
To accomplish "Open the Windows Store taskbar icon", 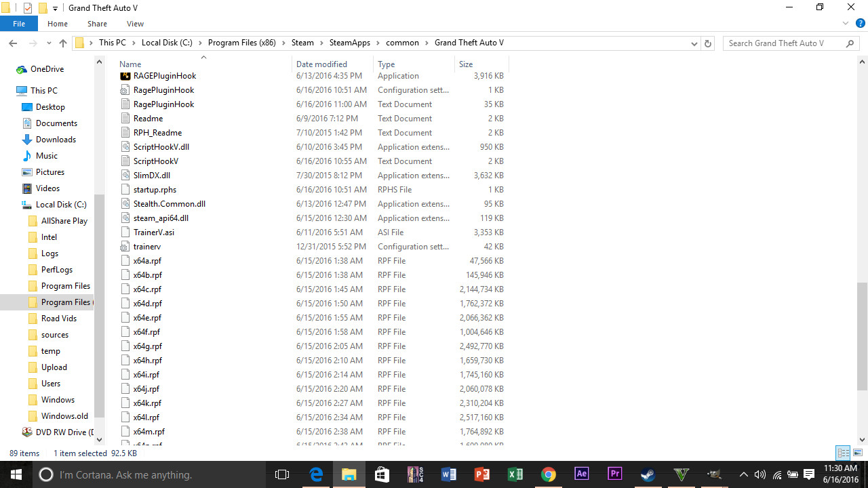I will tap(382, 474).
